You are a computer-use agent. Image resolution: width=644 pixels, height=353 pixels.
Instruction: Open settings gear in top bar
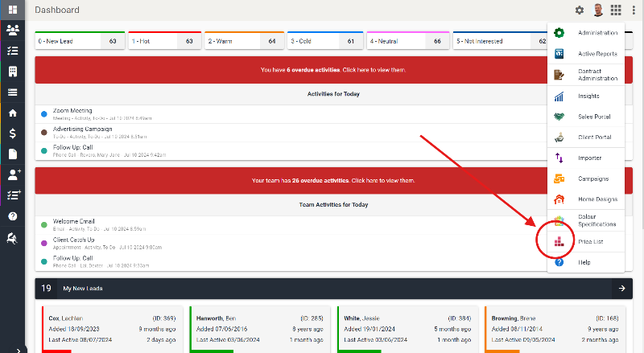tap(579, 10)
